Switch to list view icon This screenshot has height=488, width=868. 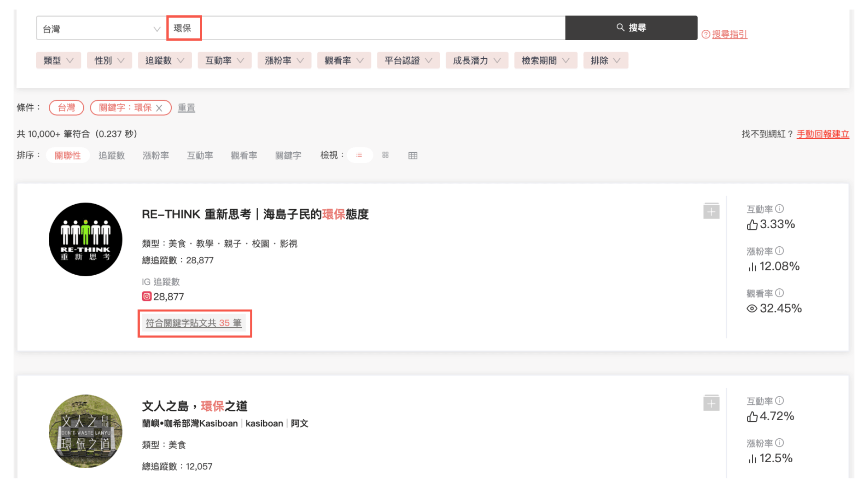click(x=359, y=155)
